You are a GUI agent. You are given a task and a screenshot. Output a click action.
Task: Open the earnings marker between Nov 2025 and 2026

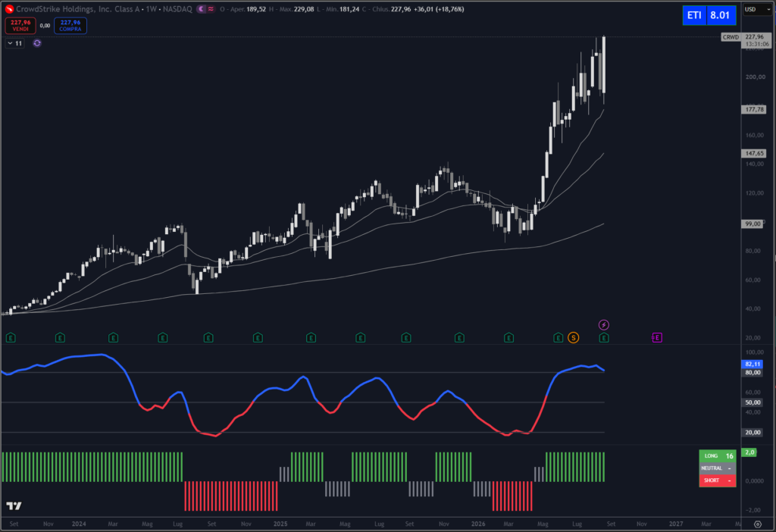coord(459,337)
